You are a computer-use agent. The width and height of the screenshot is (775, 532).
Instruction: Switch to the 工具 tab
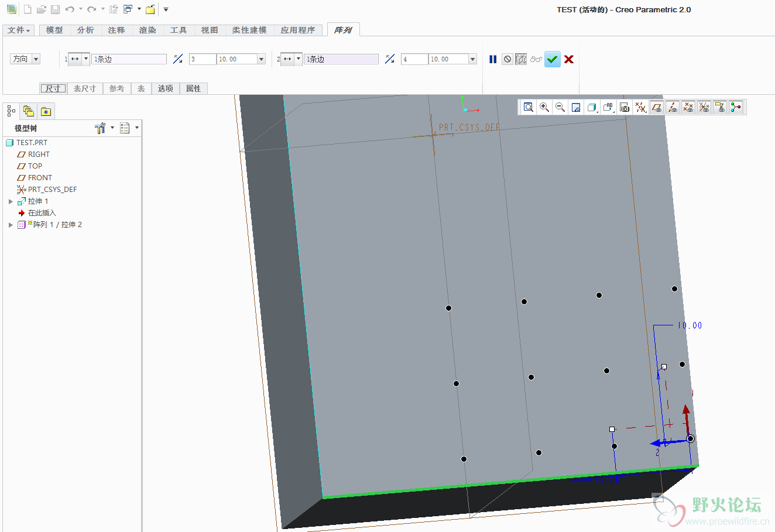pyautogui.click(x=179, y=30)
